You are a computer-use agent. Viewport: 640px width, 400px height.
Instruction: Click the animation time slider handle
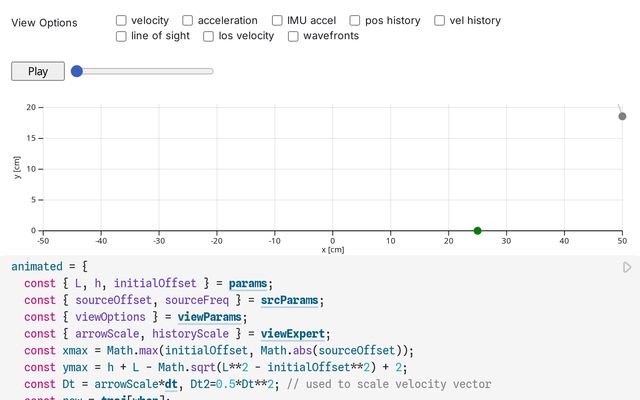coord(78,71)
